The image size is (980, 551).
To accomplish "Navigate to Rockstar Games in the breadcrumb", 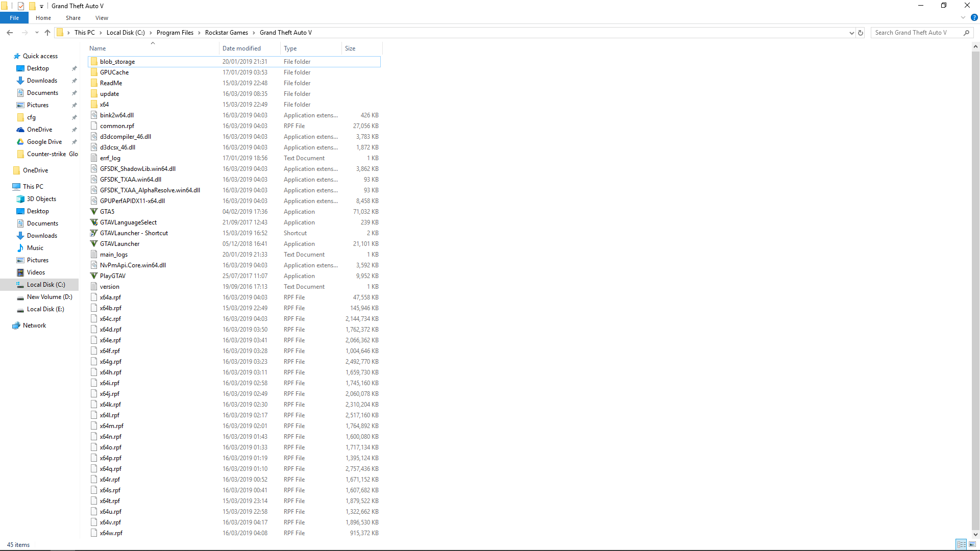I will [x=226, y=33].
